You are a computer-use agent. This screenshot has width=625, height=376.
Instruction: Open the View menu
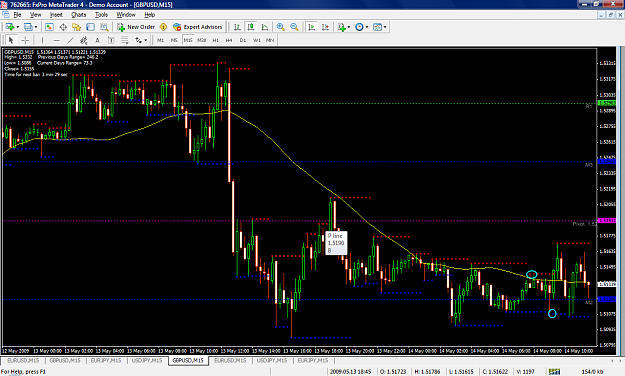pyautogui.click(x=35, y=15)
